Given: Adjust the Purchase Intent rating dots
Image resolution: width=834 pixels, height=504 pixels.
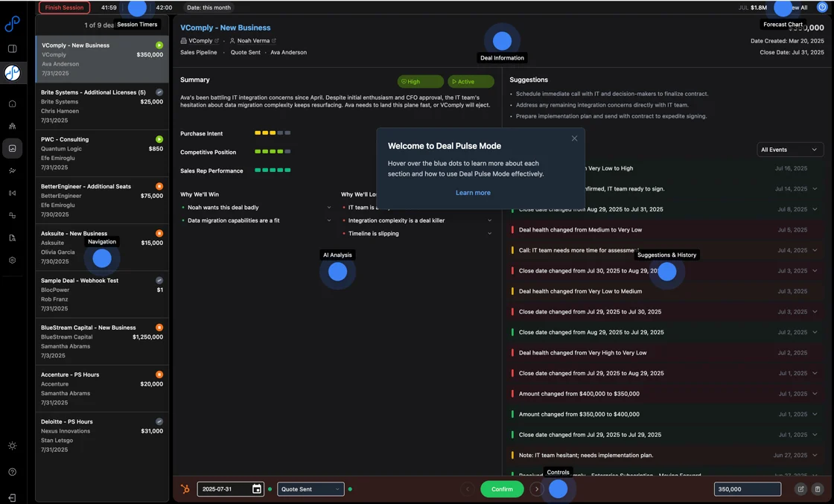Looking at the screenshot, I should (270, 133).
